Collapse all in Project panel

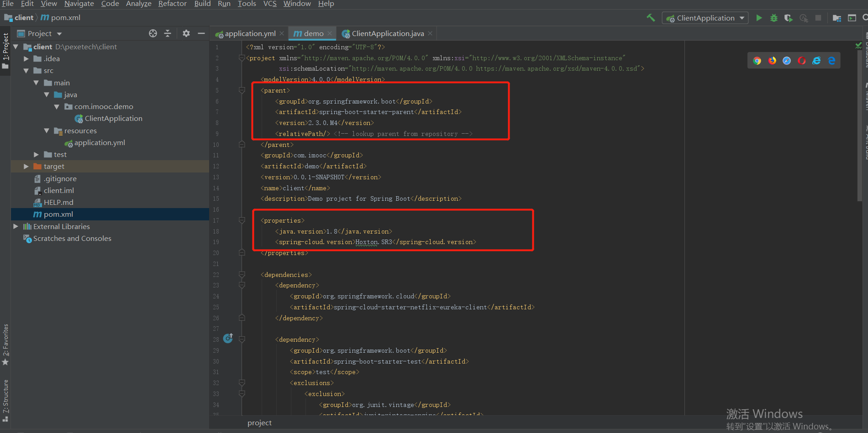tap(168, 33)
